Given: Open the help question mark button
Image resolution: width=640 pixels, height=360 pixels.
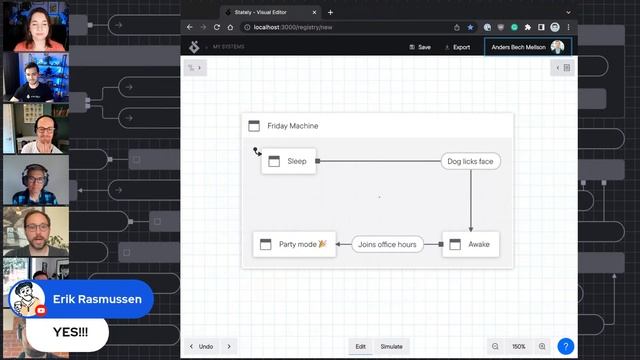Looking at the screenshot, I should point(565,347).
